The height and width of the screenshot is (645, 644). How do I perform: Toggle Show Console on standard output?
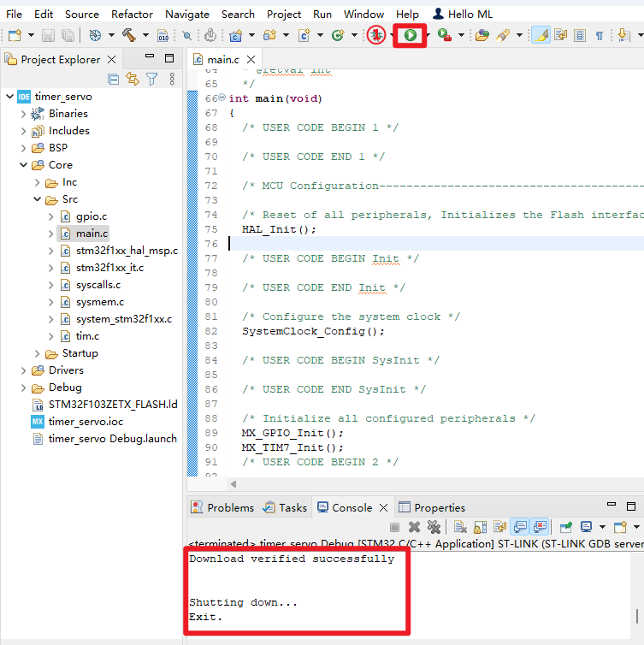(520, 527)
